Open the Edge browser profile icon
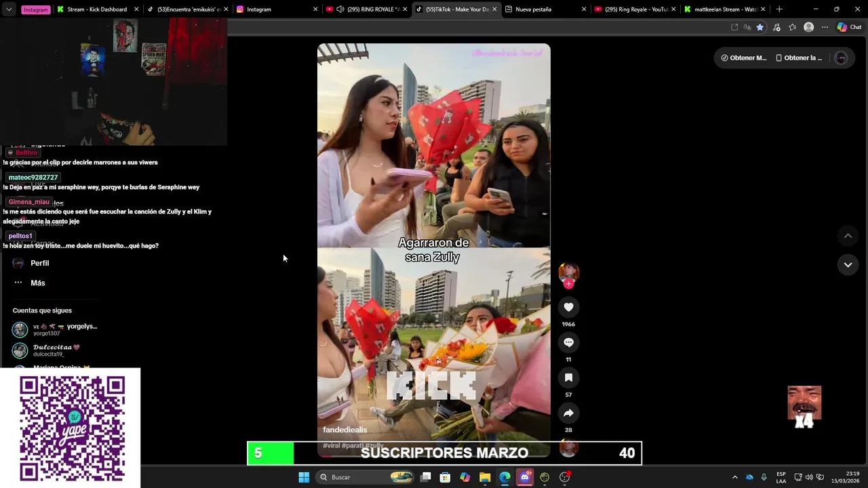The image size is (868, 488). coord(808,27)
